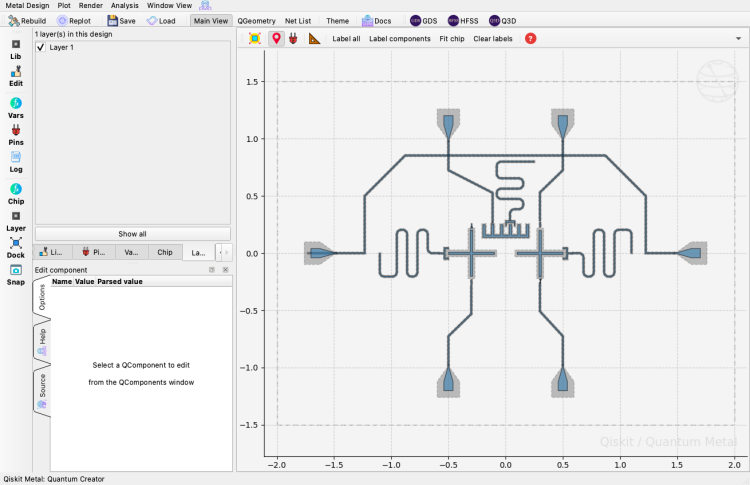Select the Va... variables dock tab
This screenshot has height=485, width=750.
tap(132, 252)
